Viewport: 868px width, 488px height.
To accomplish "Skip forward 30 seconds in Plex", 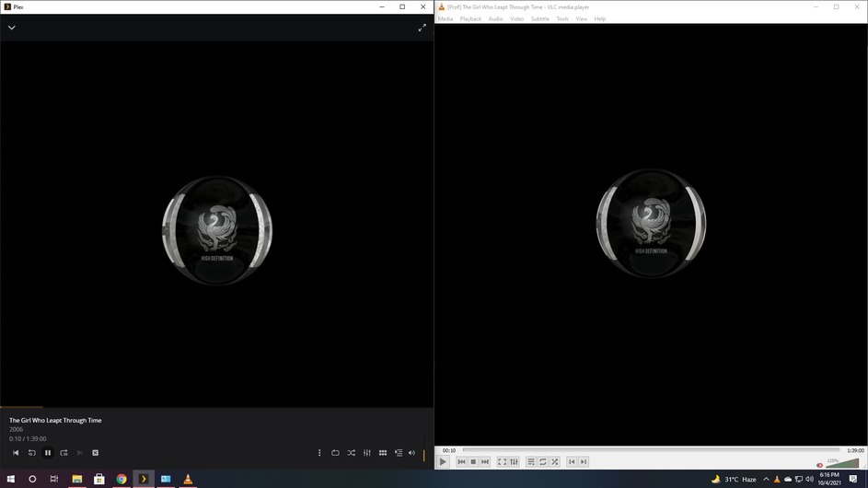I will [x=64, y=452].
